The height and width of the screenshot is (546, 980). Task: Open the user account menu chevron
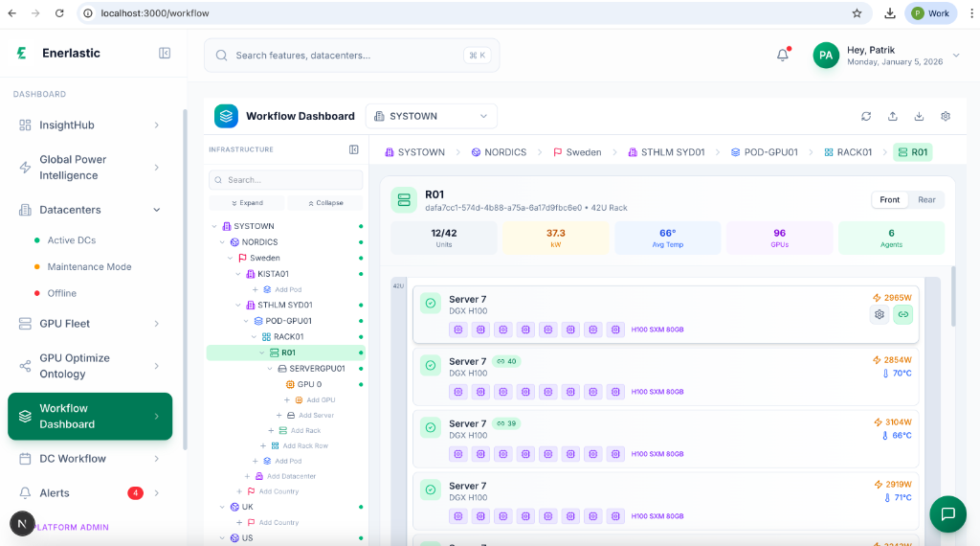pos(956,55)
